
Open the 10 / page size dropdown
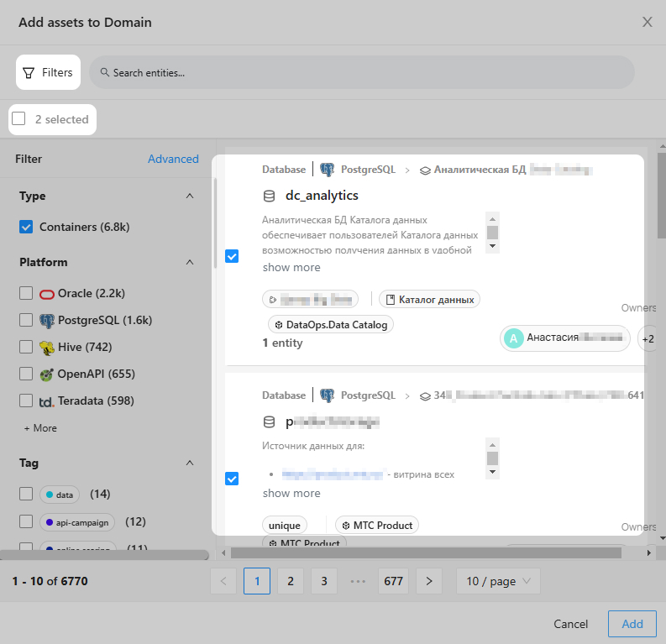tap(497, 581)
